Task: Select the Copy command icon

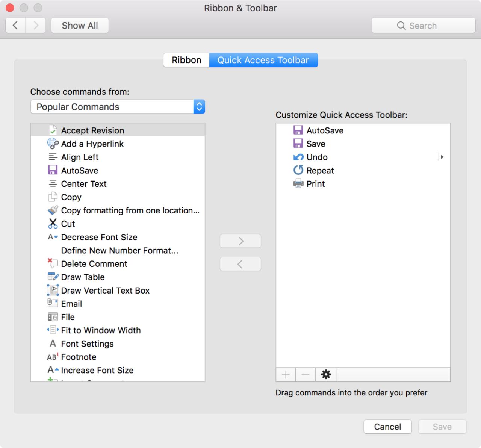Action: pos(53,197)
